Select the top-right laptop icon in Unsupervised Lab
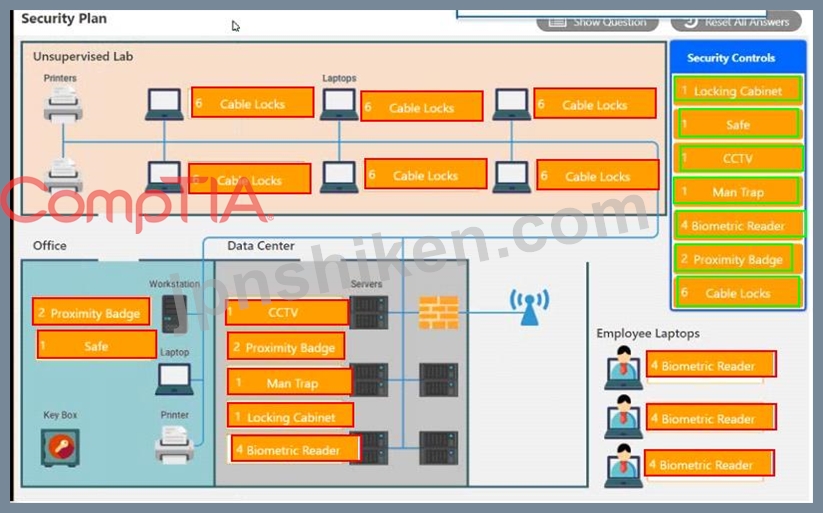This screenshot has height=513, width=823. click(512, 104)
